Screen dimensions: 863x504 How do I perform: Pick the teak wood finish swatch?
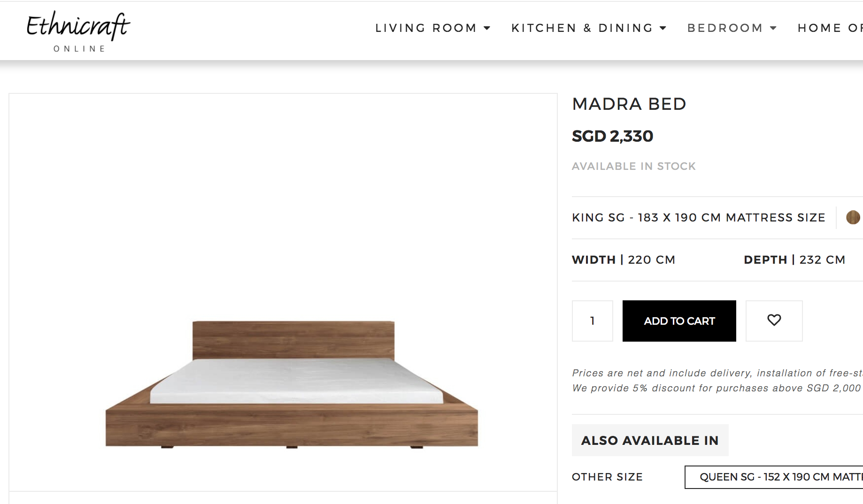point(853,217)
